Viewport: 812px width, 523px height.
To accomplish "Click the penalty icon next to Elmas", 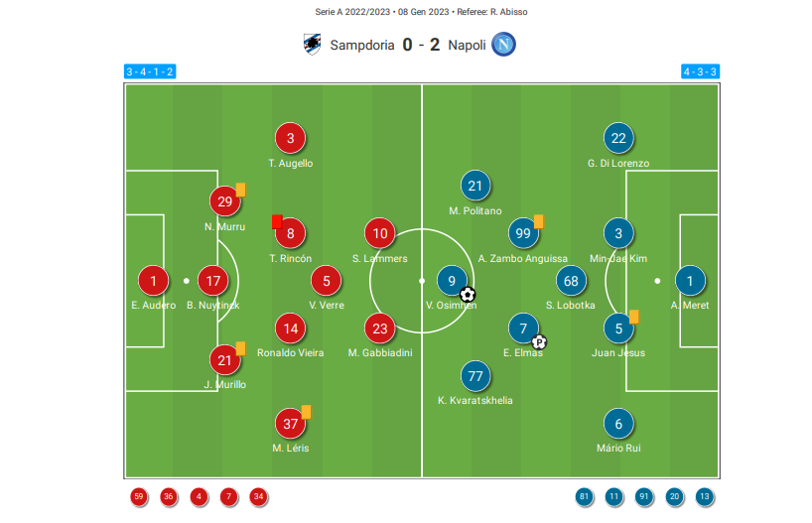I will (539, 341).
